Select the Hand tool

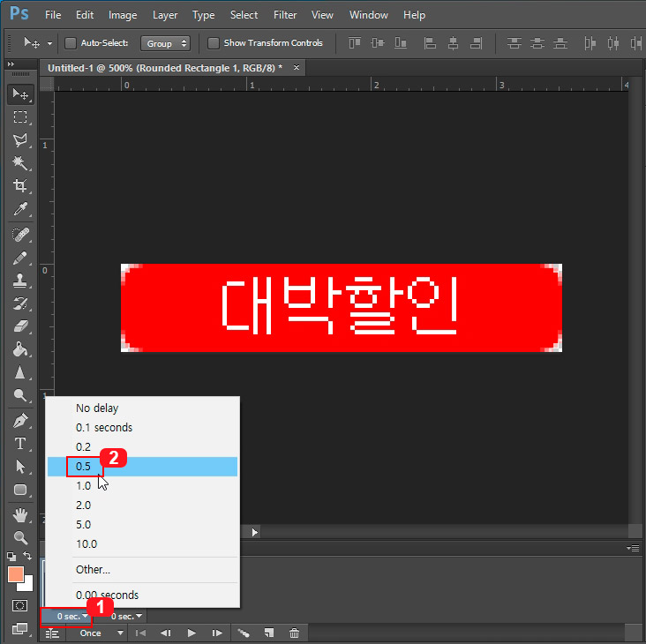click(x=20, y=515)
